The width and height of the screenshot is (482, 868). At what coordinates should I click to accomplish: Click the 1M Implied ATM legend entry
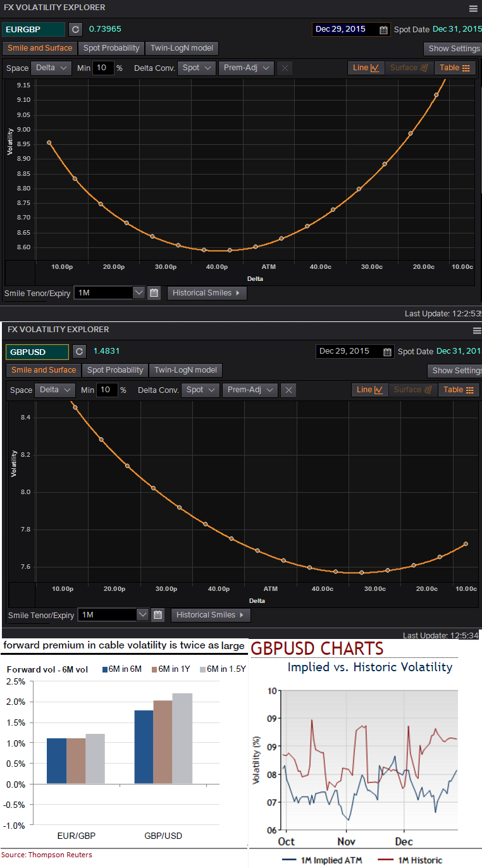323,860
